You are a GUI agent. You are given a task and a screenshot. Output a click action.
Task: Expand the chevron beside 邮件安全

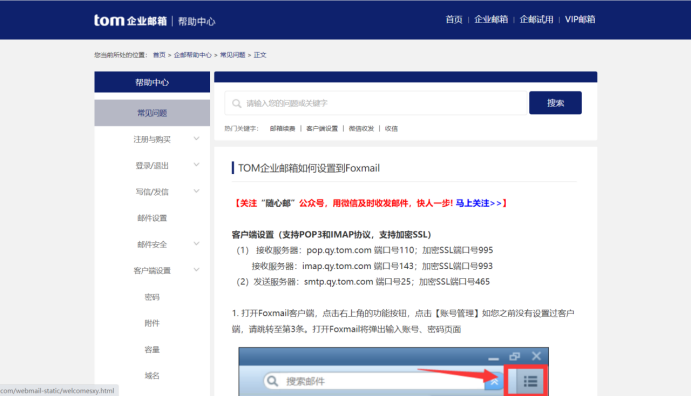197,244
